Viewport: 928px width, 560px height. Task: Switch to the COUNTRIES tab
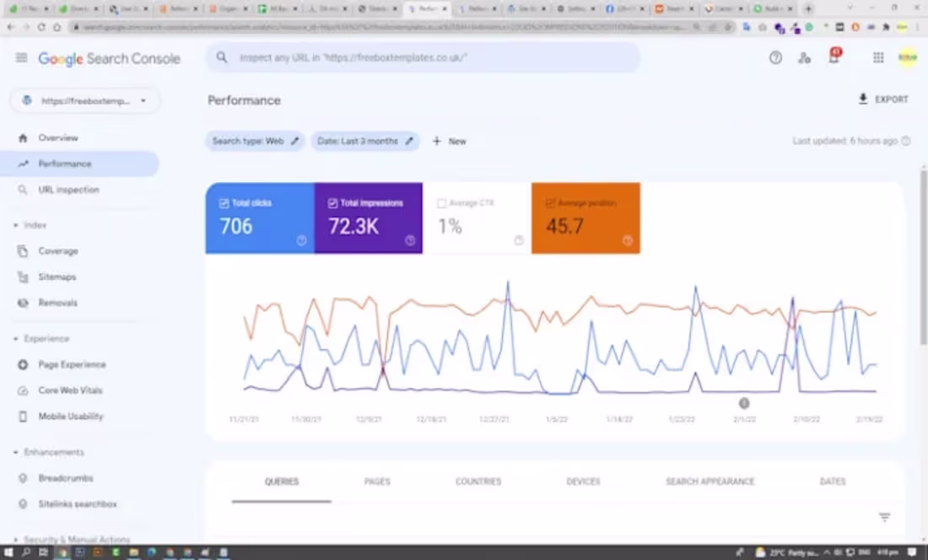[x=477, y=482]
